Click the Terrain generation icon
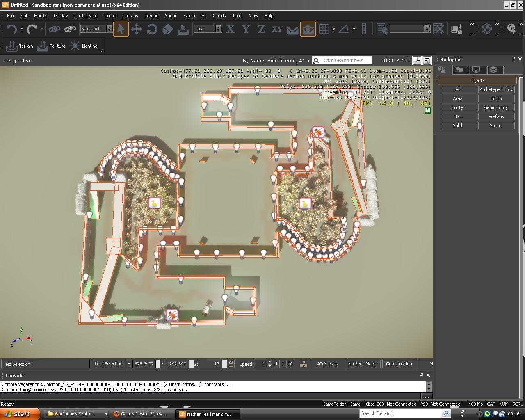Image resolution: width=525 pixels, height=420 pixels. click(x=11, y=46)
